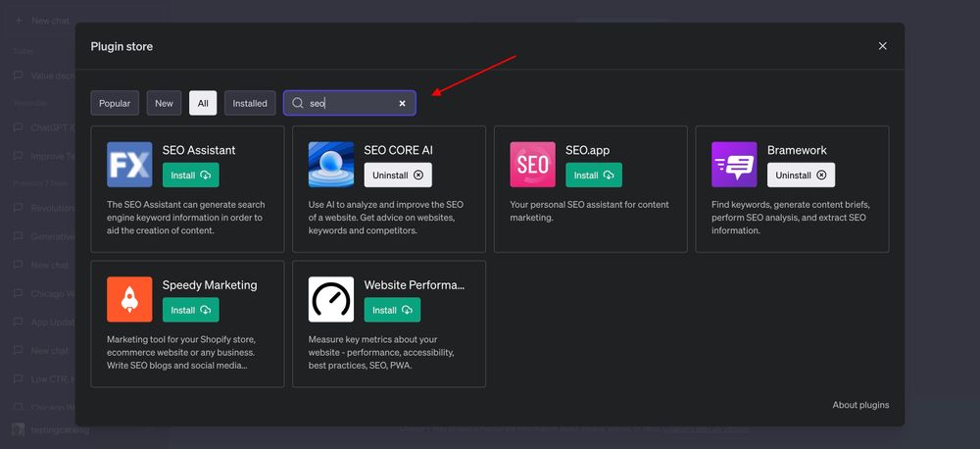Image resolution: width=980 pixels, height=449 pixels.
Task: Close the Plugin store dialog
Action: point(882,46)
